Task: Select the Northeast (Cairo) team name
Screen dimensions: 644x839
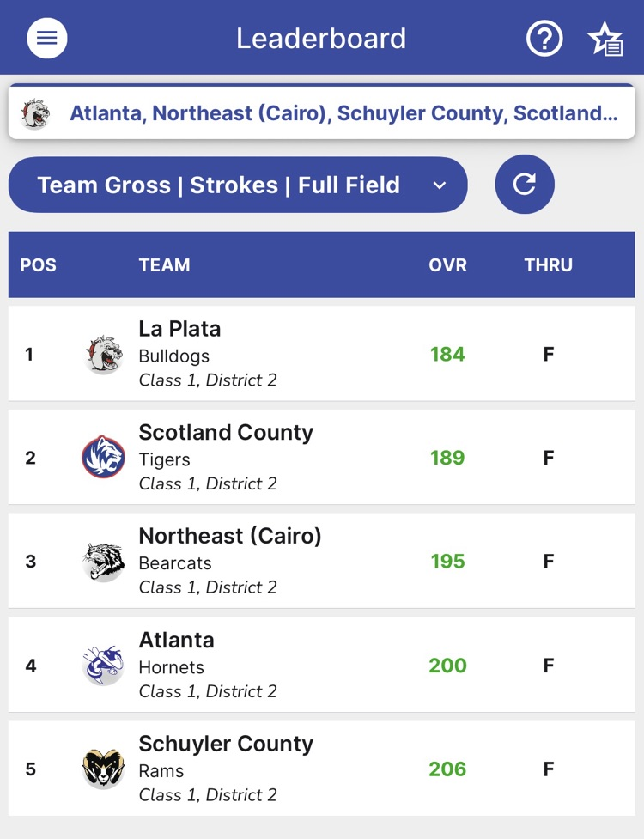Action: coord(230,536)
